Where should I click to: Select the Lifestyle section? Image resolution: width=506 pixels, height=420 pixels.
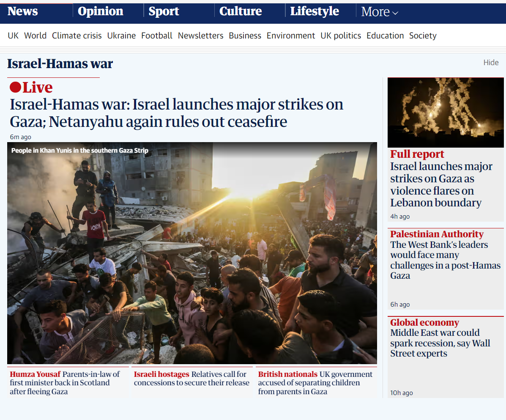[x=315, y=11]
